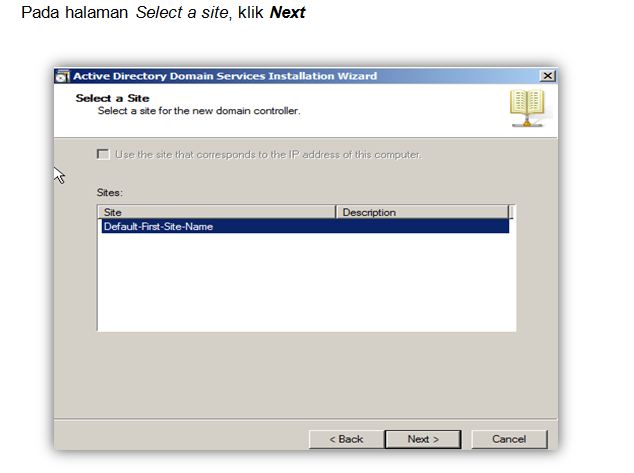Toggle the 'Use the site that corresponds' checkbox
Viewport: 634px width, 473px height.
pos(103,154)
